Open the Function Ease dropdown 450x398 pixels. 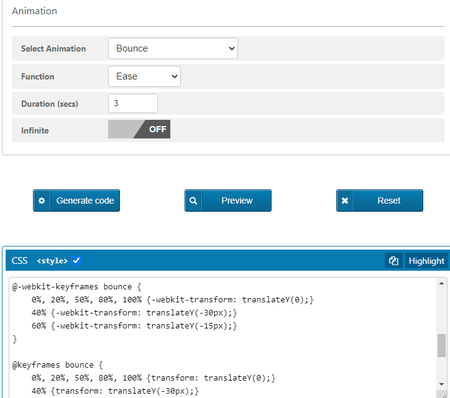144,76
